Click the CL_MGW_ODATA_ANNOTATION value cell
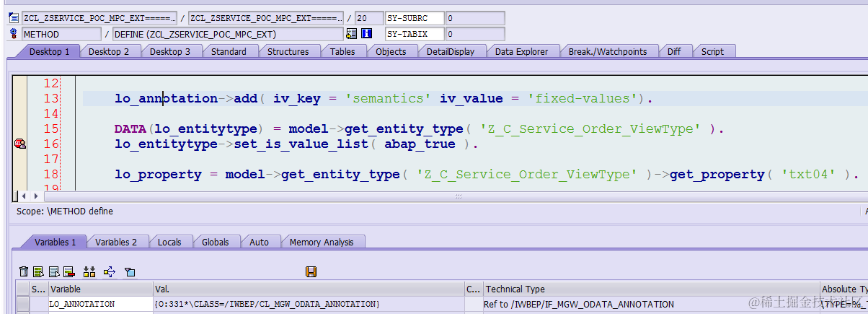This screenshot has width=868, height=314. (x=309, y=304)
